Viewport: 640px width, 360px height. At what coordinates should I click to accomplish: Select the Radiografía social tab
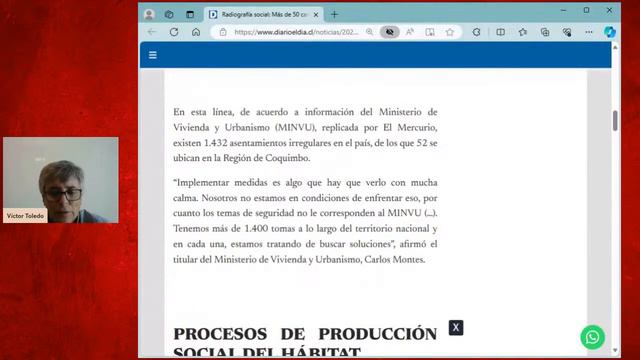coord(263,15)
